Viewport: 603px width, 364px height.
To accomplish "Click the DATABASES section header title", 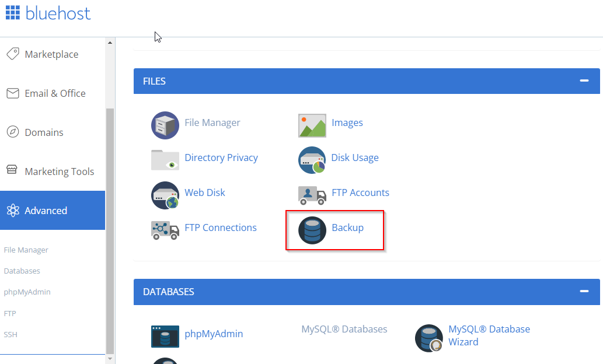I will 169,292.
